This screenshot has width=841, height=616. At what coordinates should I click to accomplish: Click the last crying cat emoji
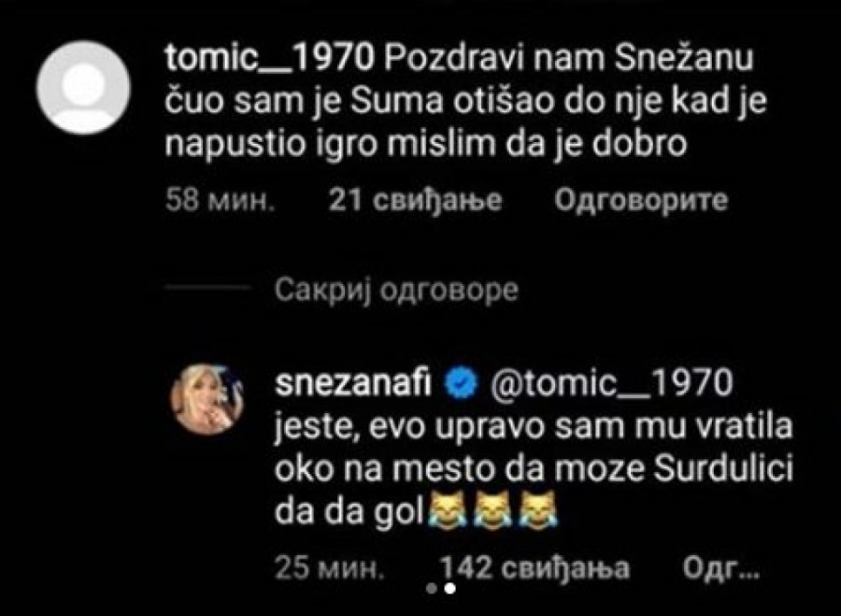point(533,511)
